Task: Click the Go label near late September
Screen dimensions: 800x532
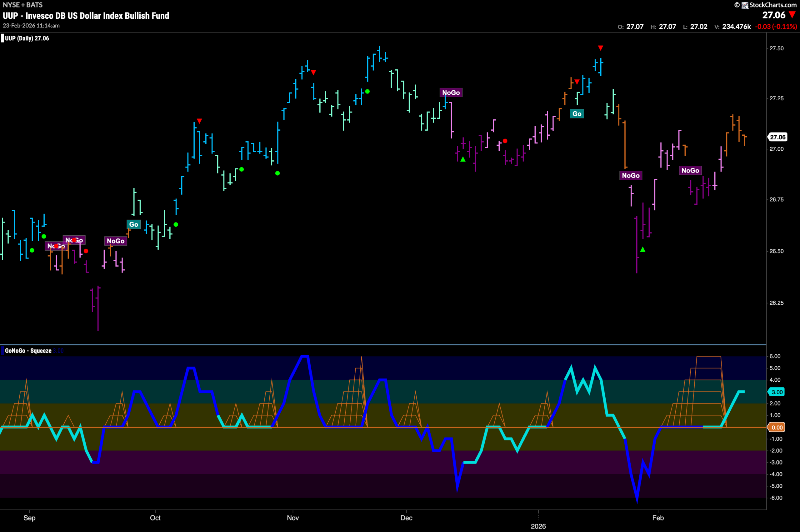Action: coord(134,224)
